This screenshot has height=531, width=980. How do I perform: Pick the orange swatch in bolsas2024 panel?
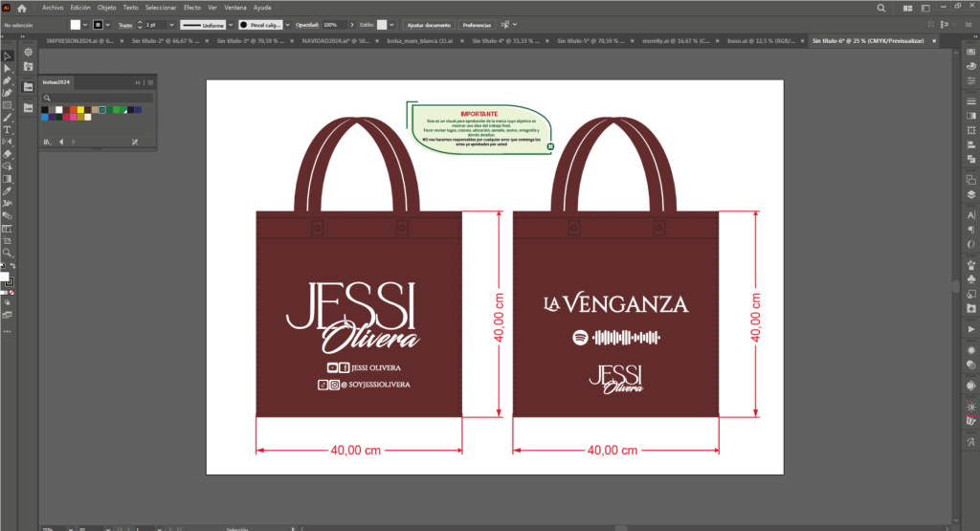pyautogui.click(x=73, y=110)
